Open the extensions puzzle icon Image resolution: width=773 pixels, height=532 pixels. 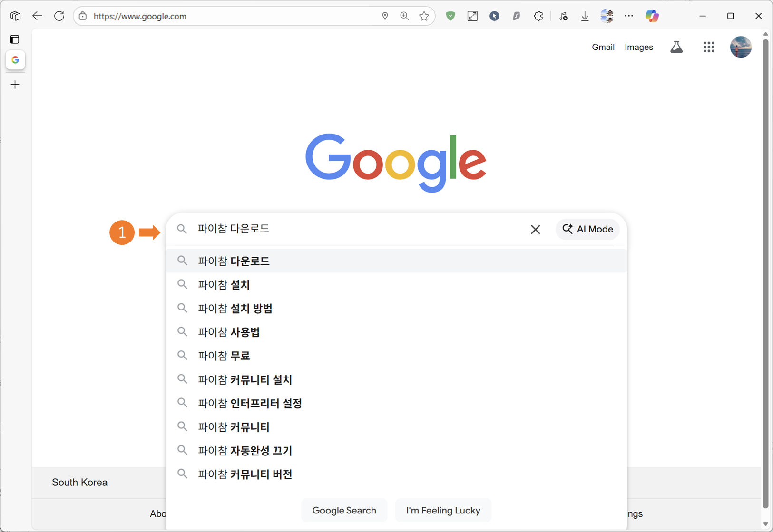tap(538, 16)
